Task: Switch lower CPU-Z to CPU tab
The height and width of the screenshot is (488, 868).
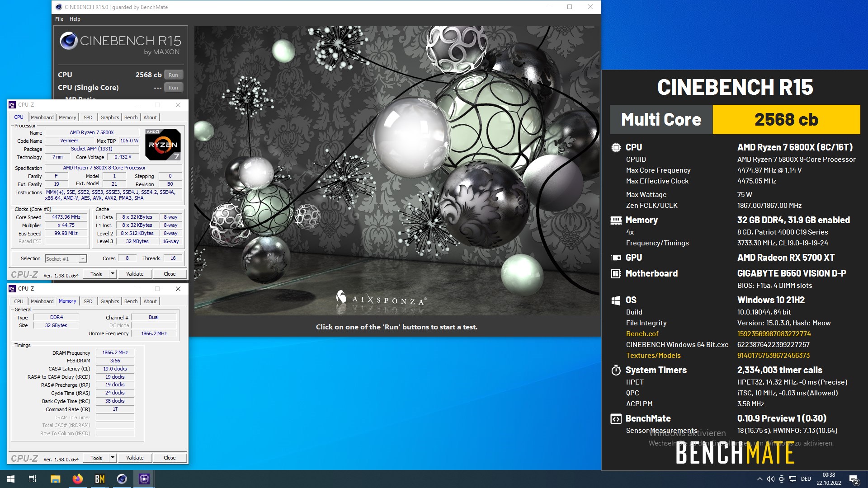Action: [19, 301]
